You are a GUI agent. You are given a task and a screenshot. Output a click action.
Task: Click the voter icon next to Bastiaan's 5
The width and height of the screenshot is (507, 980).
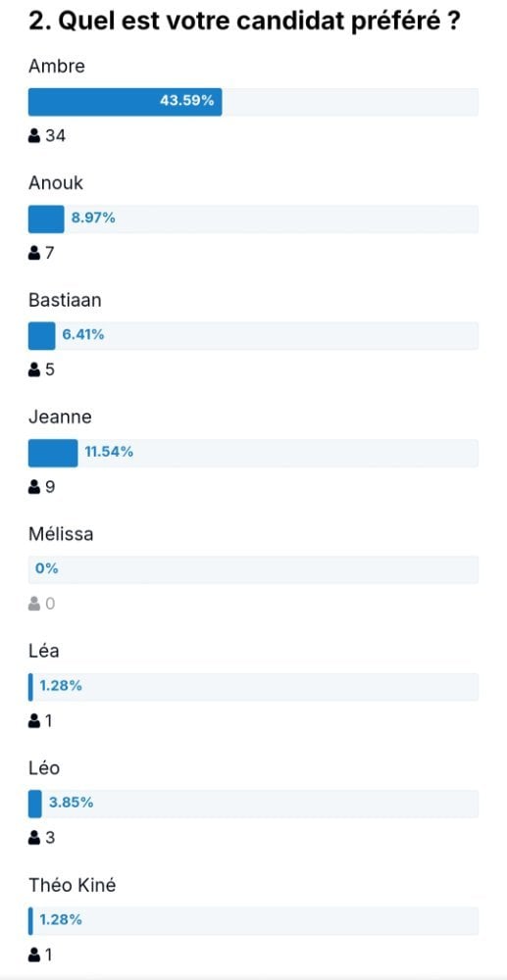click(34, 370)
